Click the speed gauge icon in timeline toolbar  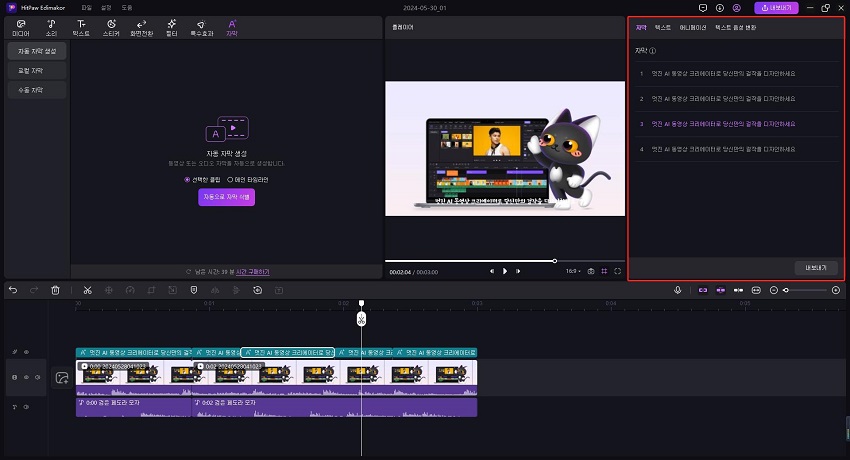coord(130,290)
